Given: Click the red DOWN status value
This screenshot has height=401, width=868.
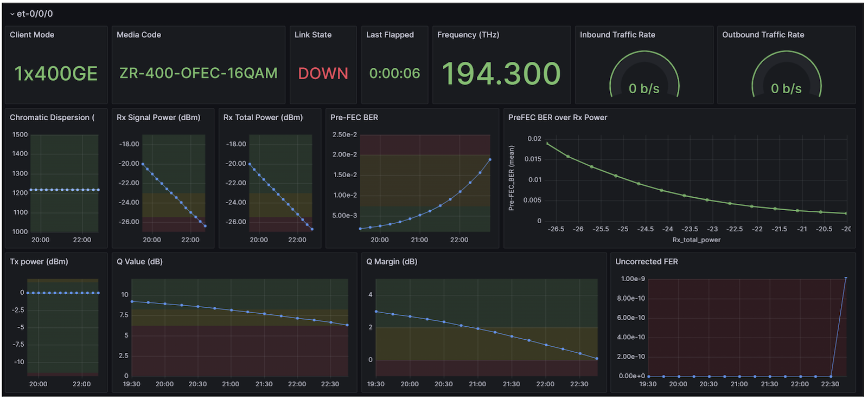Looking at the screenshot, I should (x=323, y=73).
